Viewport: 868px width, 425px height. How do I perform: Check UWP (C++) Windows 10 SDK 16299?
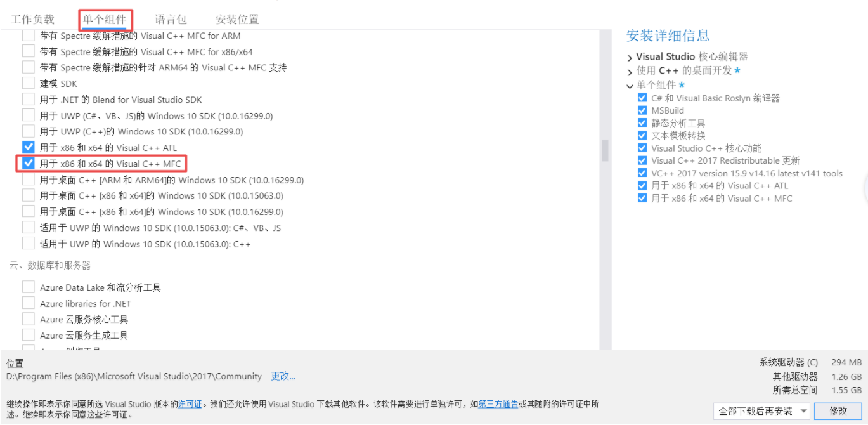click(x=29, y=131)
